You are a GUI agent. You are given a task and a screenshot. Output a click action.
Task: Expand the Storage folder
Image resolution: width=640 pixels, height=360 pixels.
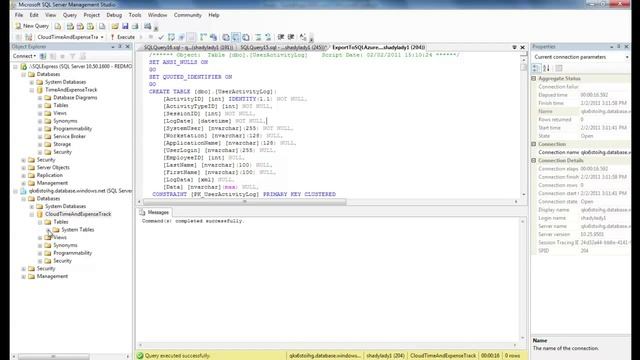[40, 144]
